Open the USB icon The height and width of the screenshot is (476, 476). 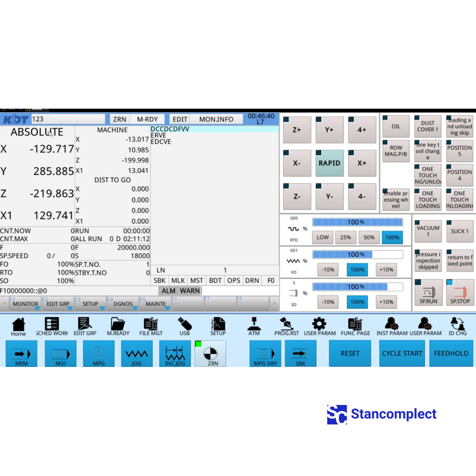coord(184,327)
